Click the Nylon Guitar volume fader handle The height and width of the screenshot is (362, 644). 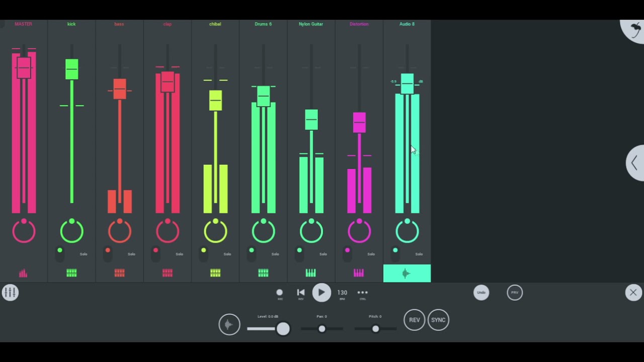coord(311,120)
